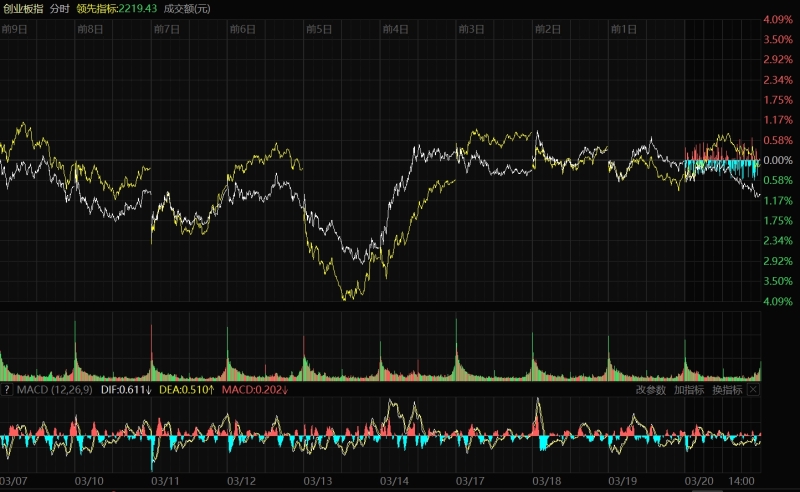Click the red 2.34% axis label
800x492 pixels.
click(x=778, y=80)
